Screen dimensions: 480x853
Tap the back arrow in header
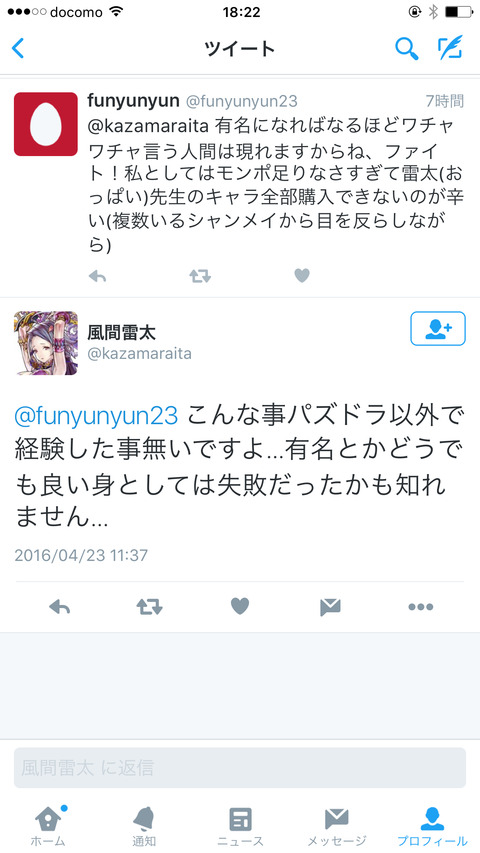pos(18,48)
